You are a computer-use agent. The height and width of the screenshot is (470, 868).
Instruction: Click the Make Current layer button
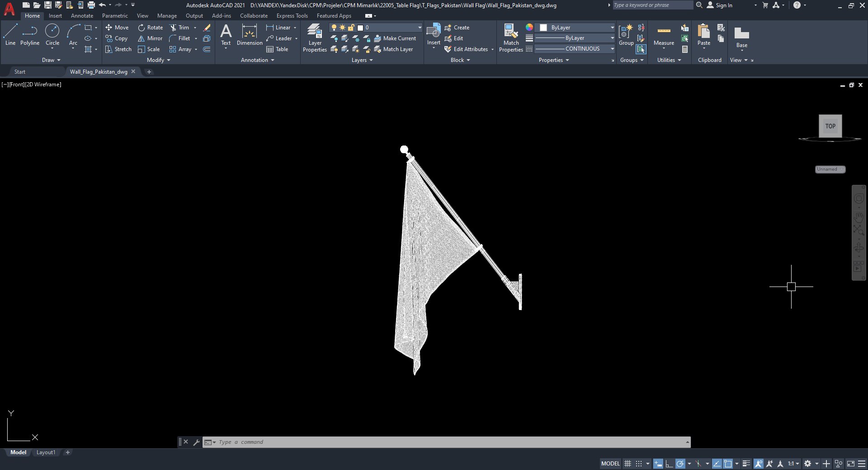coord(395,38)
